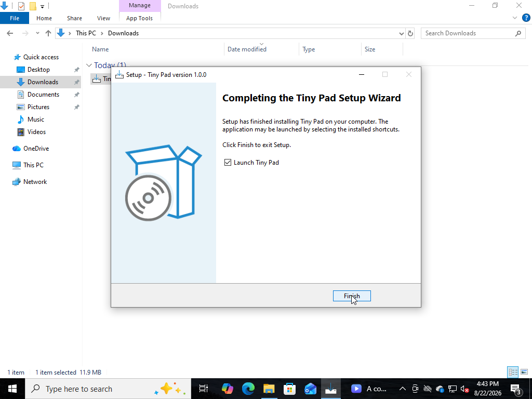Select Network in the navigation pane
Screen dimensions: 532x399
coord(35,182)
